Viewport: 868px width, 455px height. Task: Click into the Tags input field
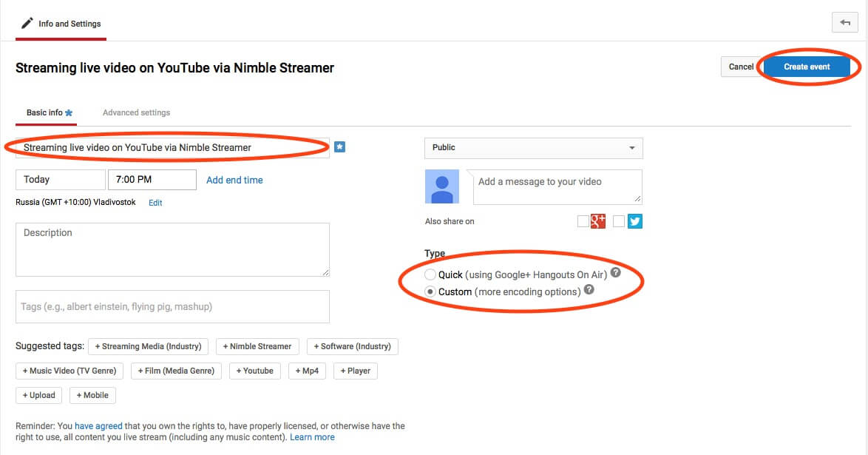pyautogui.click(x=173, y=306)
